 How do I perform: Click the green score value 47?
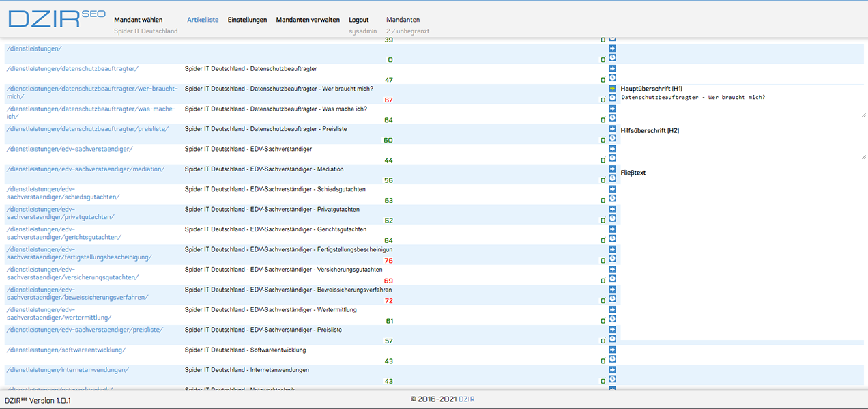pyautogui.click(x=388, y=80)
